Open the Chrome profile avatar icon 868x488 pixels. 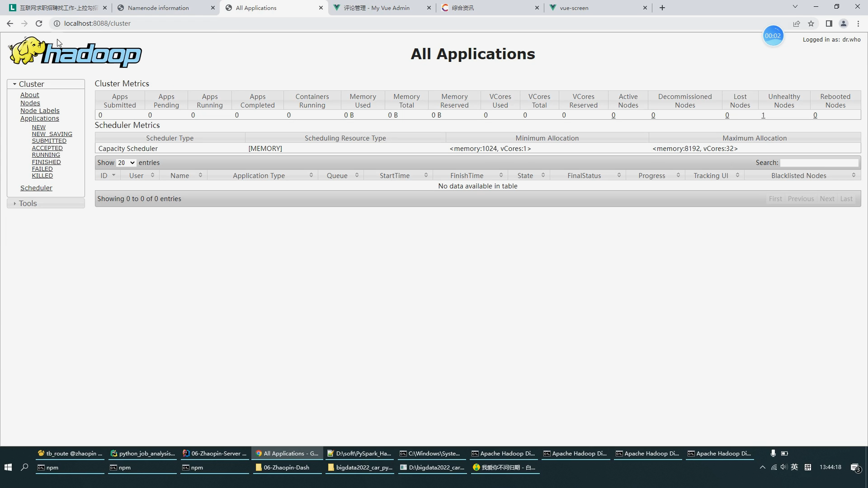click(843, 23)
